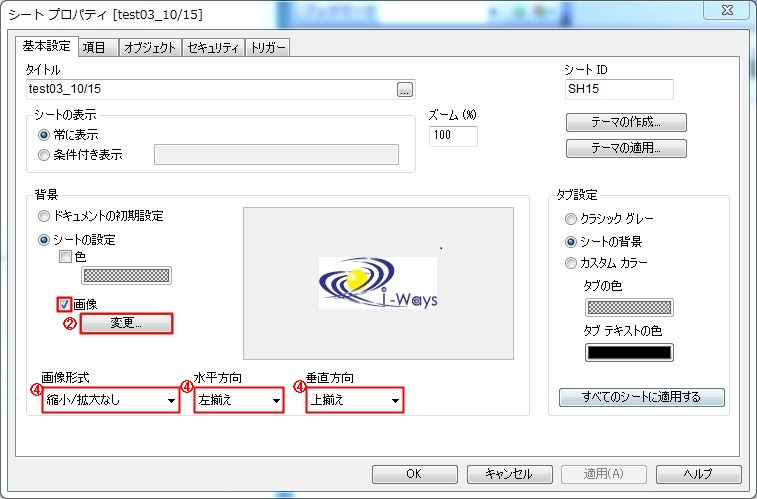Enable the 色 checkbox
Viewport: 757px width, 499px height.
click(65, 256)
